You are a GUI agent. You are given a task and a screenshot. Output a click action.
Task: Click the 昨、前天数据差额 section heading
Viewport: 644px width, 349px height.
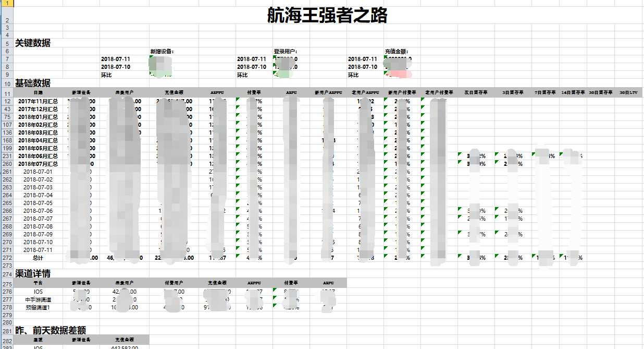point(51,330)
